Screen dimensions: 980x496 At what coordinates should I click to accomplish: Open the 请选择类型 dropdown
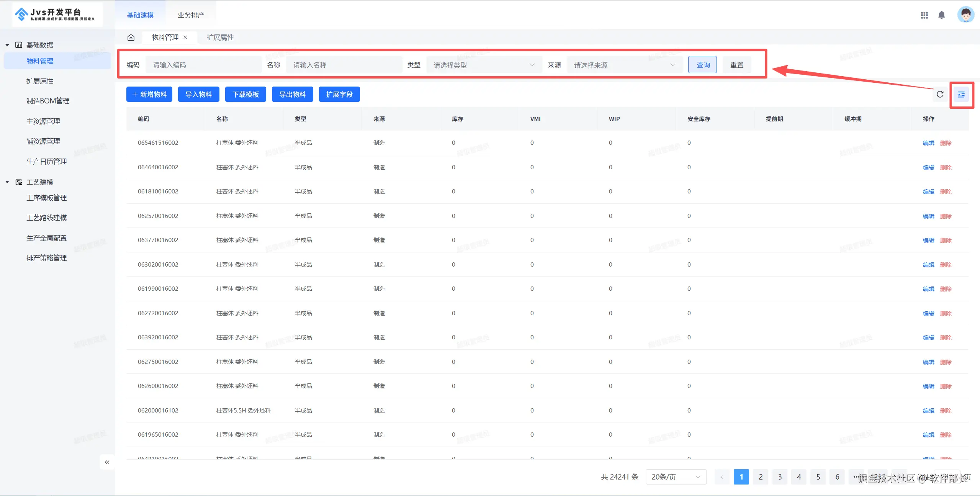(x=484, y=65)
